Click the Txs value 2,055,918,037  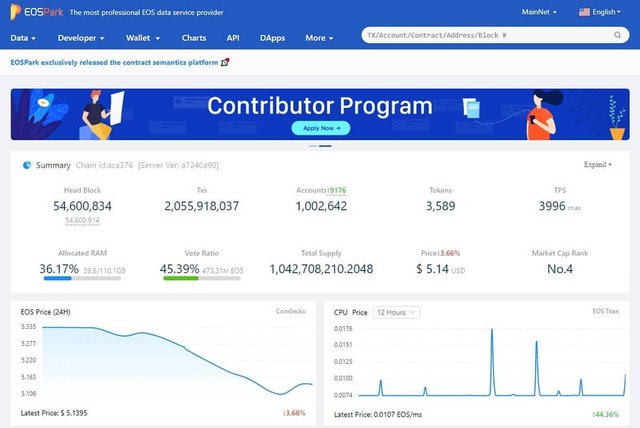click(202, 206)
